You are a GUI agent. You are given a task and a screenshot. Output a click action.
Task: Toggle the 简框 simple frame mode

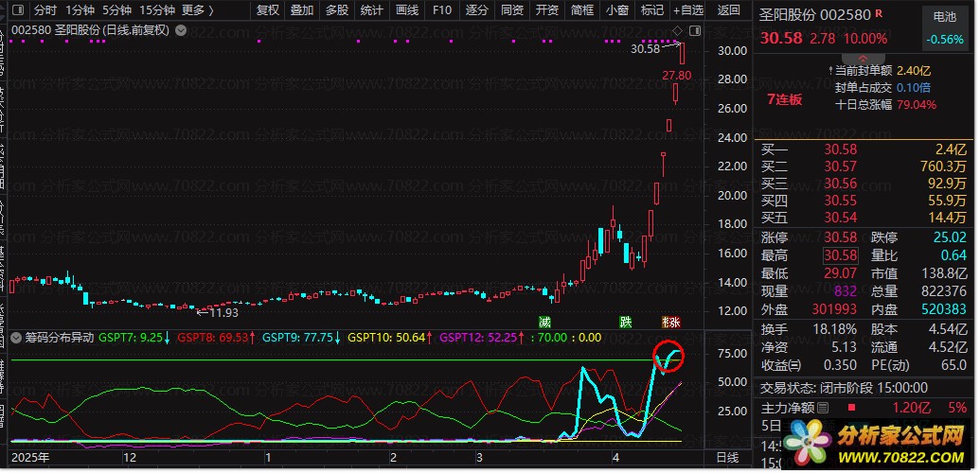pyautogui.click(x=582, y=10)
